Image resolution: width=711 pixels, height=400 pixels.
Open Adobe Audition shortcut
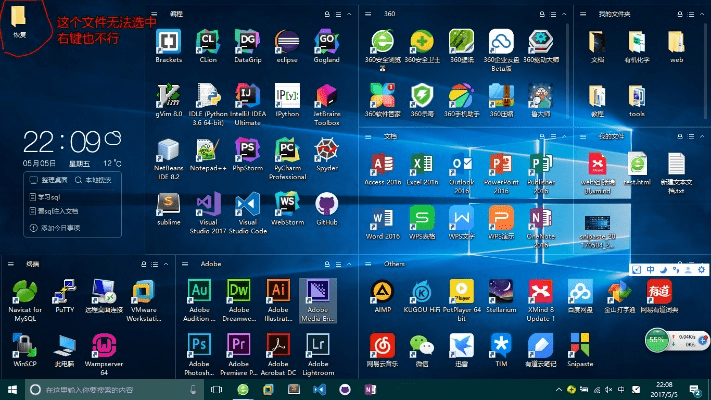(x=199, y=291)
